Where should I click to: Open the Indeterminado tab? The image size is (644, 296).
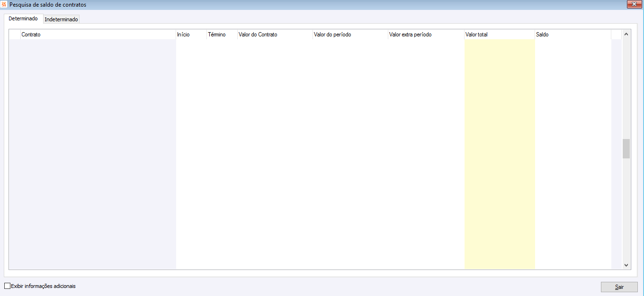point(61,19)
